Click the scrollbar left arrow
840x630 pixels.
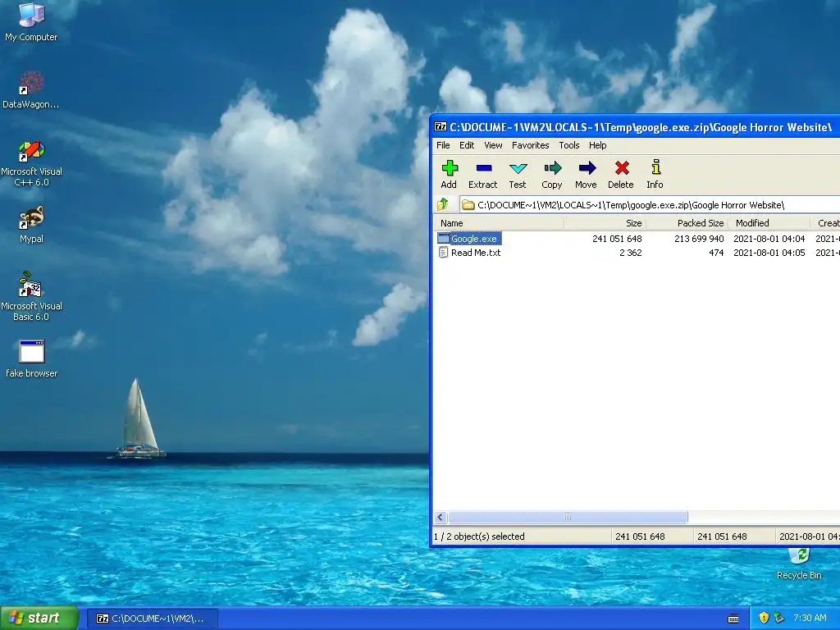coord(441,517)
